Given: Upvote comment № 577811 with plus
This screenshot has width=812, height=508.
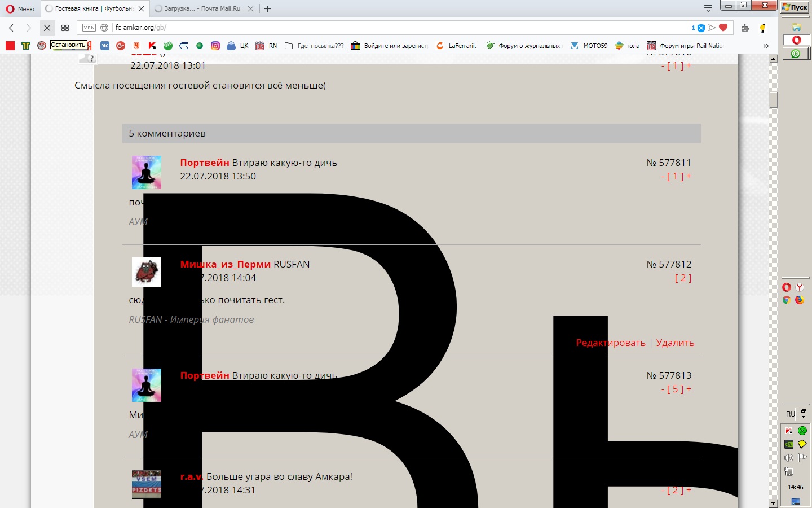Looking at the screenshot, I should tap(689, 176).
